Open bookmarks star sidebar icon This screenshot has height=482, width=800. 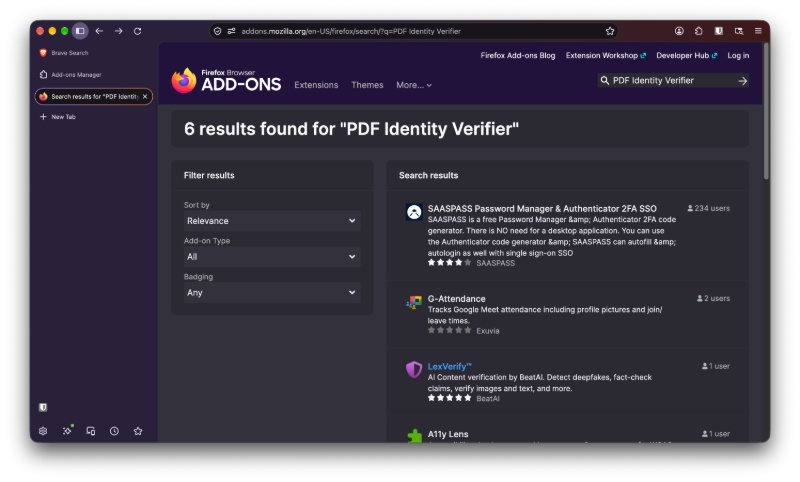tap(138, 431)
